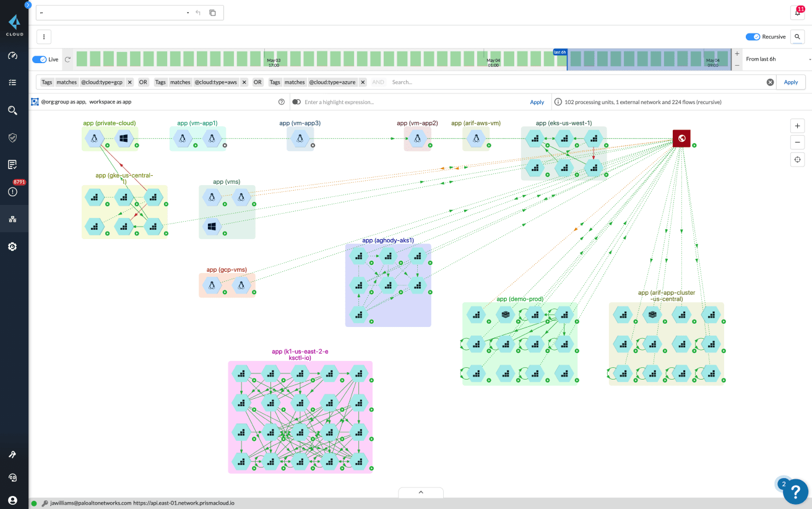
Task: Expand the collapsed panel at the bottom center
Action: click(421, 492)
